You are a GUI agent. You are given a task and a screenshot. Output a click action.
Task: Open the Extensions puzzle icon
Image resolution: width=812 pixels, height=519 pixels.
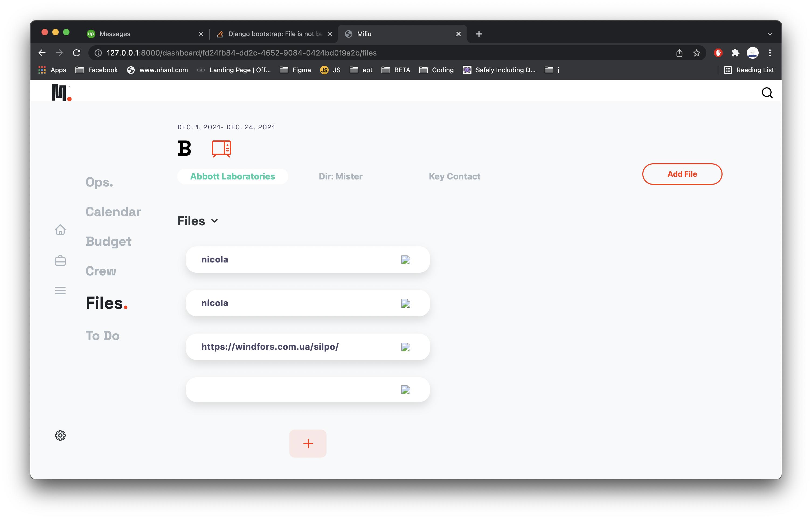[x=735, y=53]
